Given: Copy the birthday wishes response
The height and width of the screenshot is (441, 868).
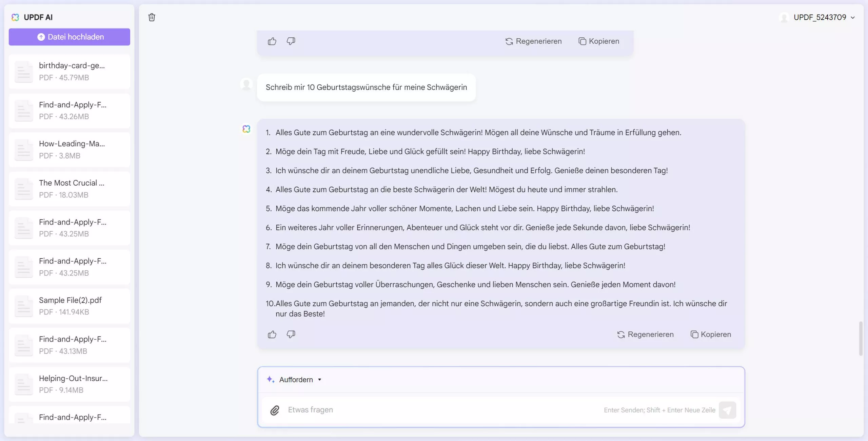Looking at the screenshot, I should (711, 334).
